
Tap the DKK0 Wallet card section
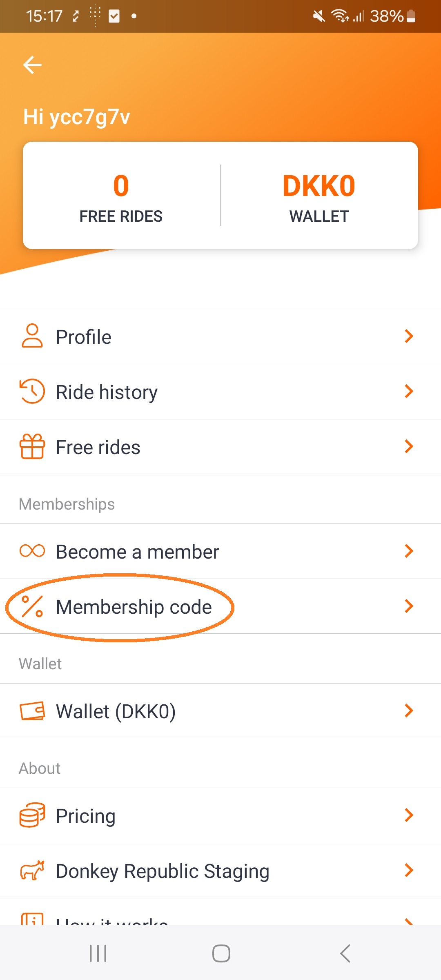[x=319, y=196]
